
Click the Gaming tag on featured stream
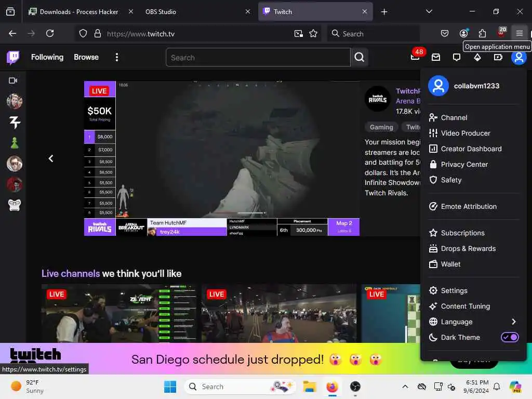pyautogui.click(x=381, y=127)
